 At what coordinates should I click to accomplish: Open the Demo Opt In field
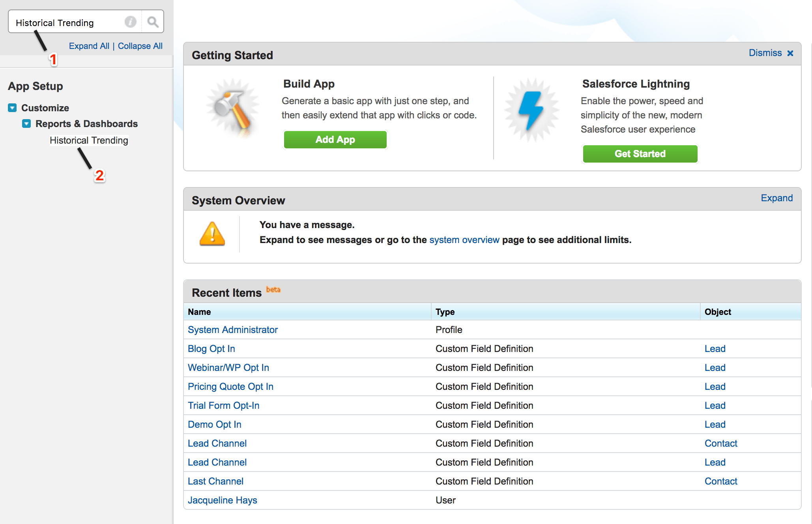point(214,424)
